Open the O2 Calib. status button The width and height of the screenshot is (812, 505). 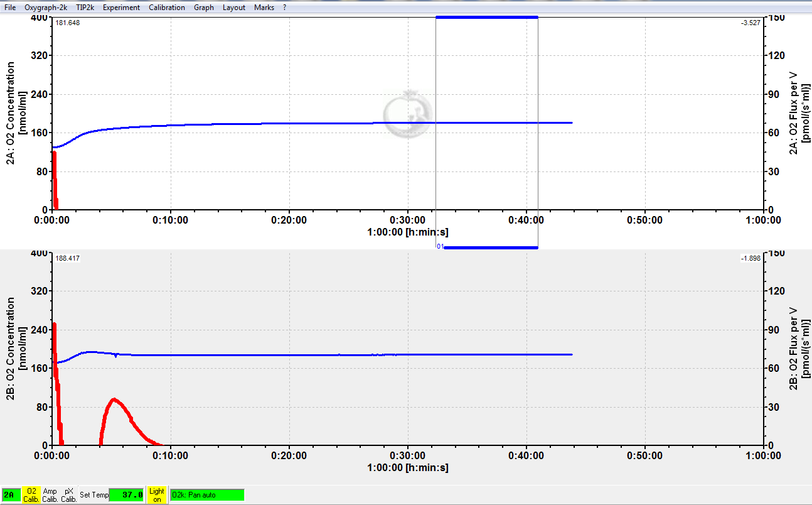(32, 495)
